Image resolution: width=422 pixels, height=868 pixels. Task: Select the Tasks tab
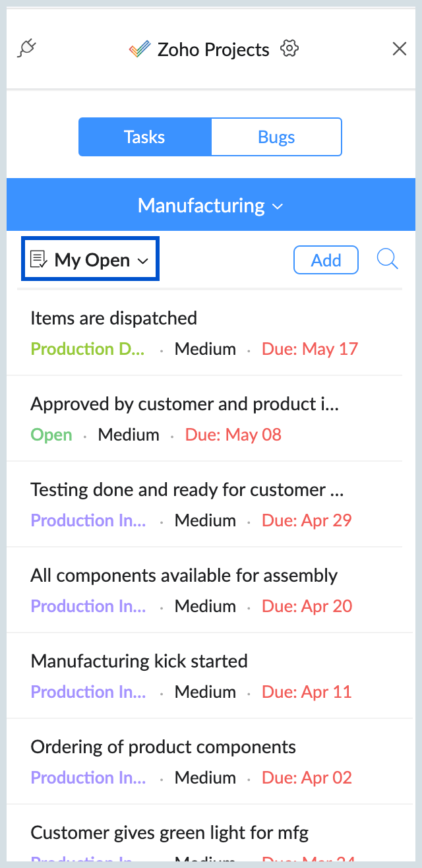coord(145,137)
